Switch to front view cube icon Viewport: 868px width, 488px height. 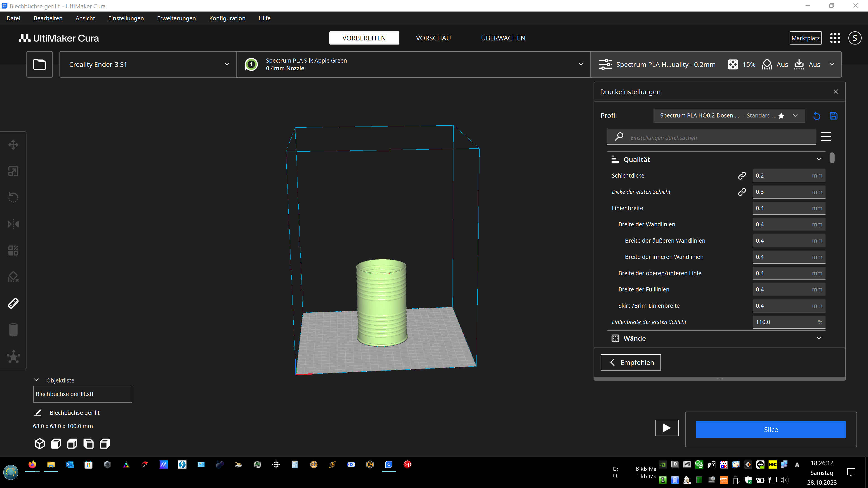(x=56, y=443)
